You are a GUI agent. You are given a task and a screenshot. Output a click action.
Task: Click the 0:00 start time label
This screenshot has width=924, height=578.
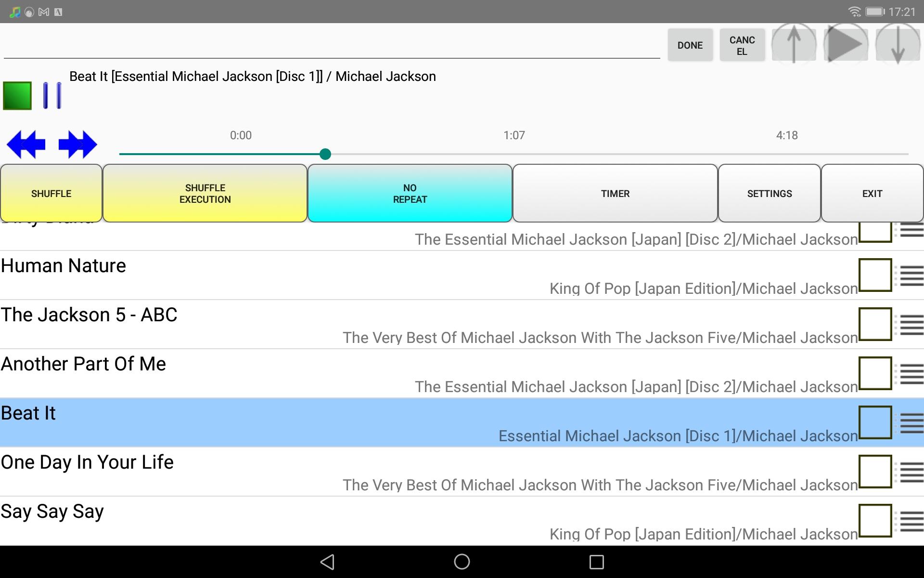[241, 135]
